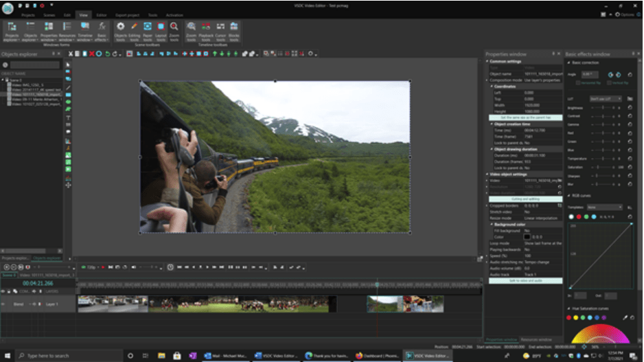
Task: Click the Editing tools pencil icon
Action: click(134, 27)
